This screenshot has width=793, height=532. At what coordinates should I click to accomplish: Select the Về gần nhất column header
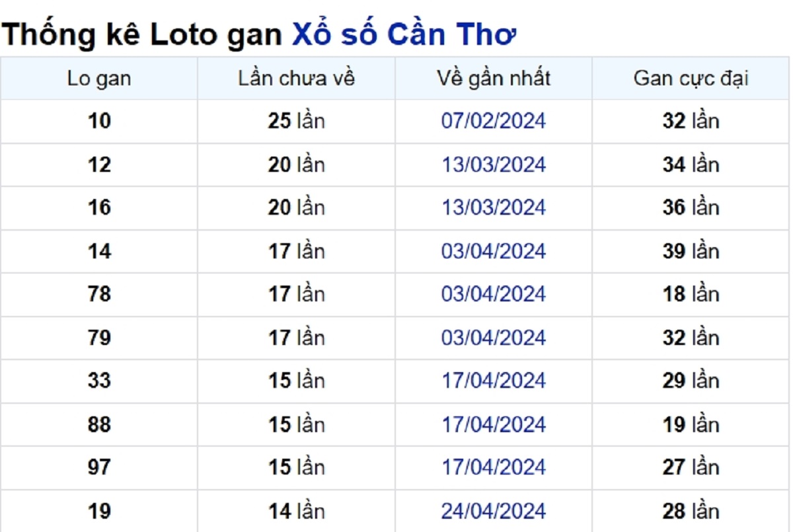tap(494, 78)
